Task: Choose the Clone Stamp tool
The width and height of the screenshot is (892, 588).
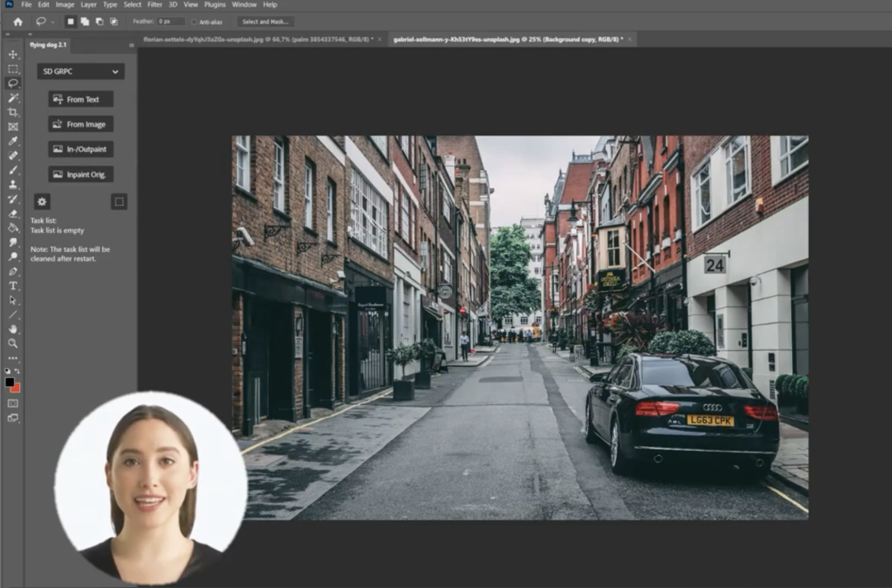Action: pos(13,184)
